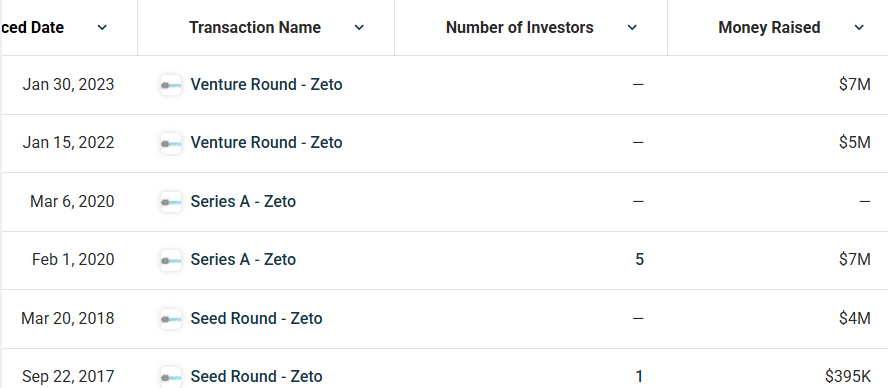Open the Zeto logo in the Mar 6, 2020 row
This screenshot has width=888, height=388.
171,202
